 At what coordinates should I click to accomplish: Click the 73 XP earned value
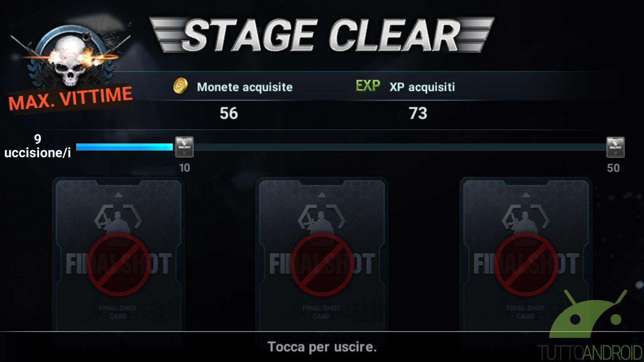(418, 113)
